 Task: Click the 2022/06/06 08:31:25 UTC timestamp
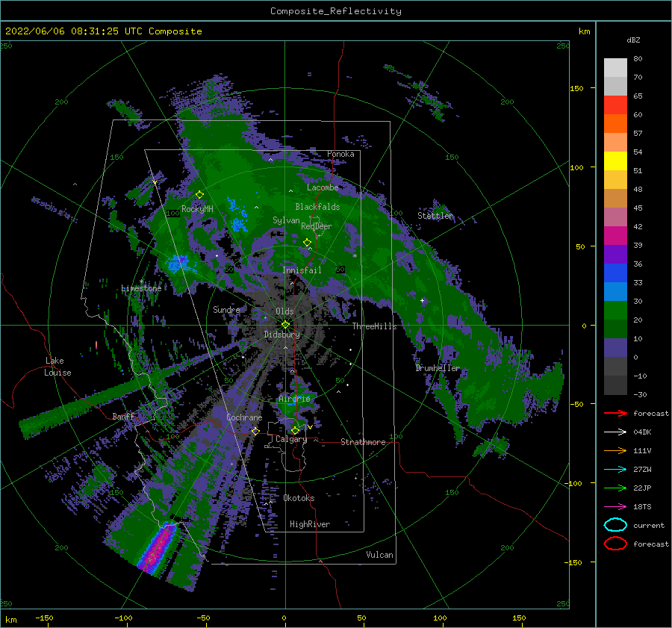tap(74, 31)
